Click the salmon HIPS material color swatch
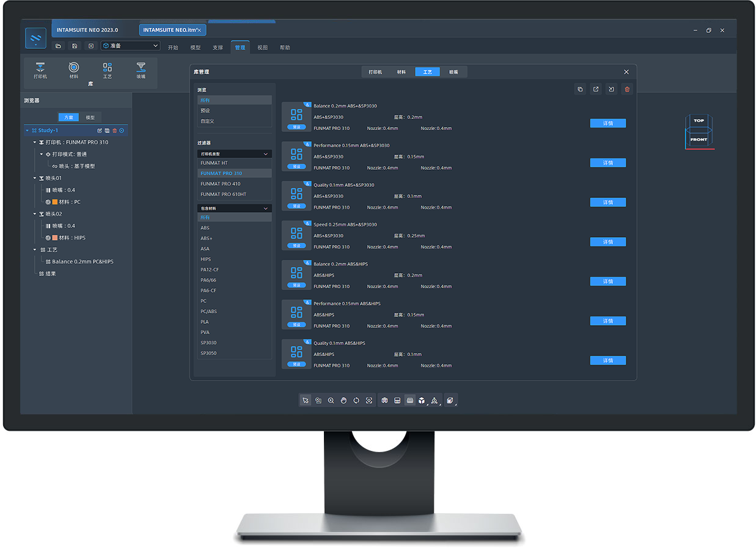Image resolution: width=756 pixels, height=548 pixels. click(55, 238)
